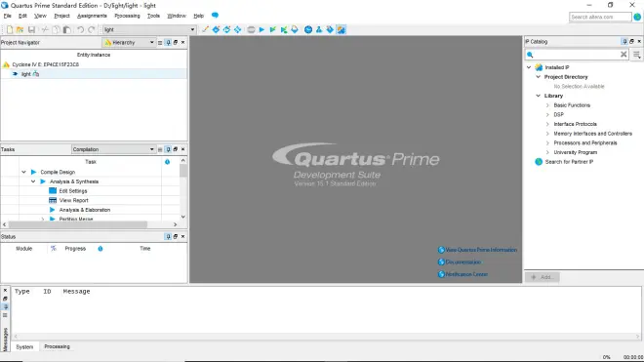This screenshot has height=362, width=644.
Task: Click the chat bubble icon in menu bar
Action: pyautogui.click(x=215, y=16)
